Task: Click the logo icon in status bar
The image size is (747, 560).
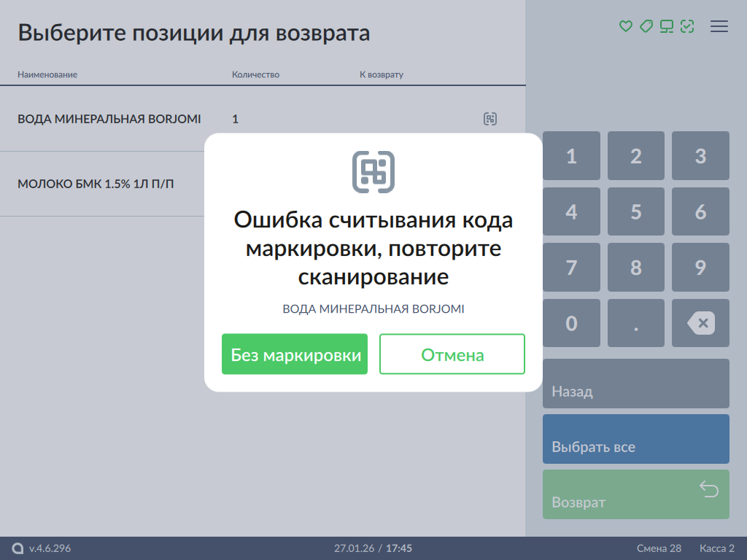Action: pyautogui.click(x=18, y=548)
